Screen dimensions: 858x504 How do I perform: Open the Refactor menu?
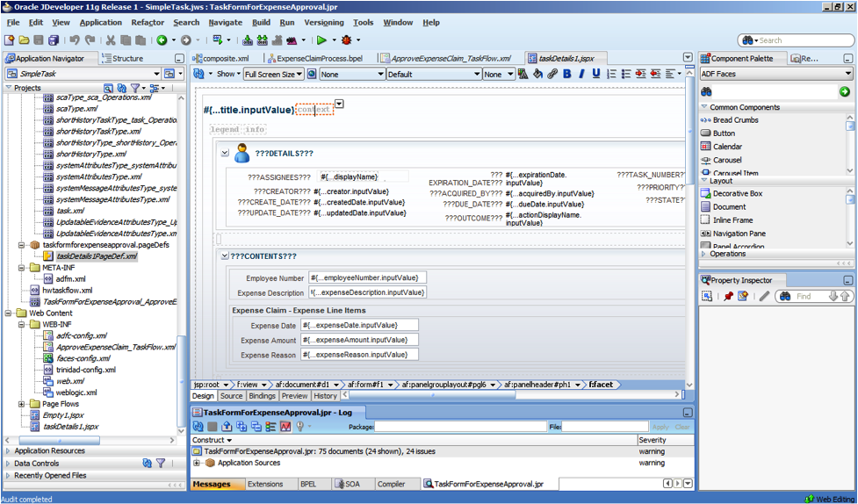point(148,22)
